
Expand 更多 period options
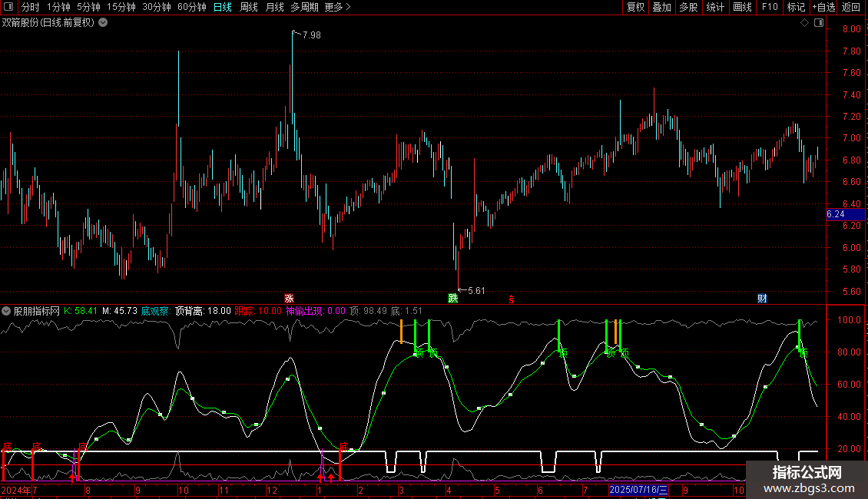tap(338, 7)
